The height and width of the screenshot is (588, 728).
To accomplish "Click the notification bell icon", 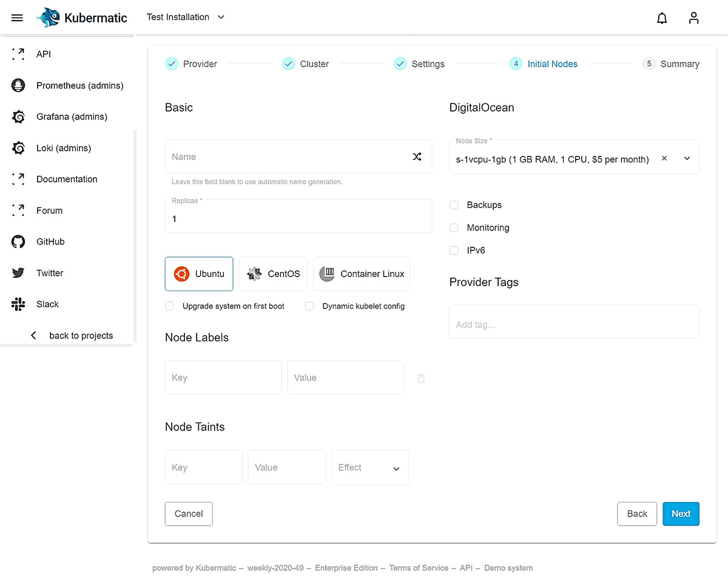I will coord(662,18).
